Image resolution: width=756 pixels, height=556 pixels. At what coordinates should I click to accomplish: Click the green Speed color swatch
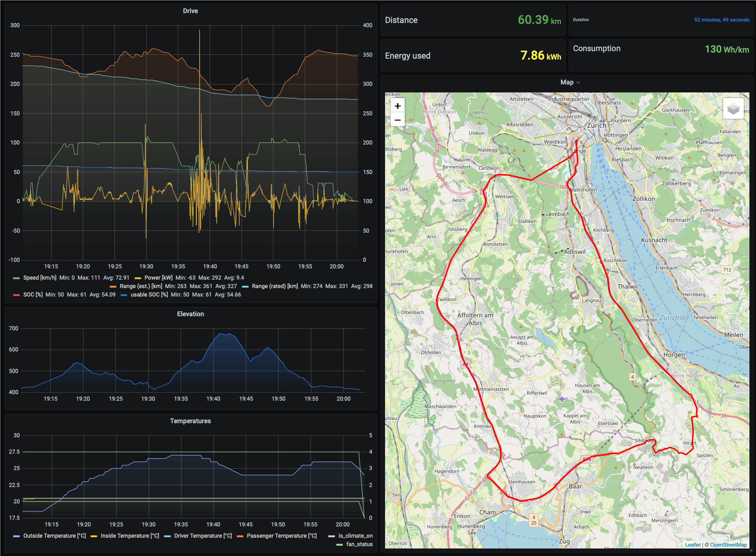point(16,278)
